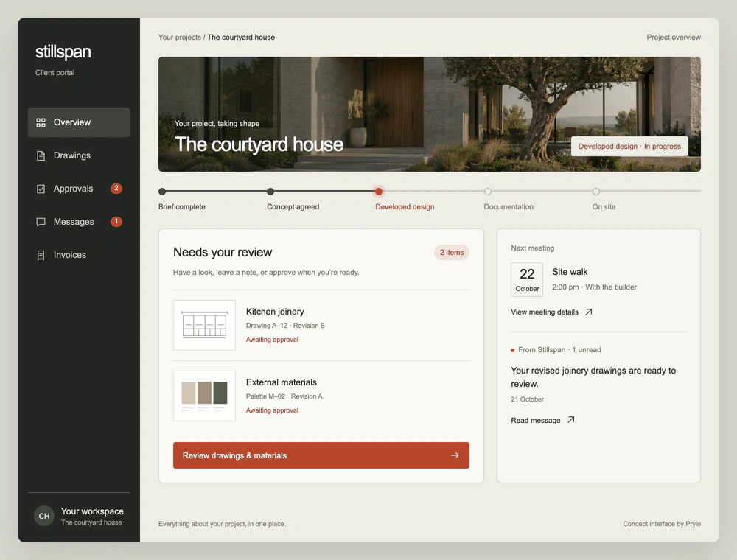The height and width of the screenshot is (560, 737).
Task: Click the On site stage label
Action: tap(604, 207)
